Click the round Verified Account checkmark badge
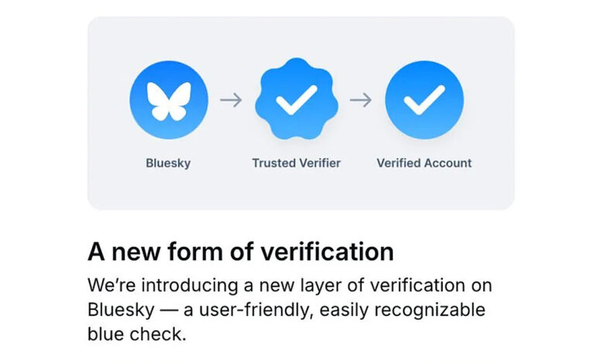604x364 pixels. 424,100
